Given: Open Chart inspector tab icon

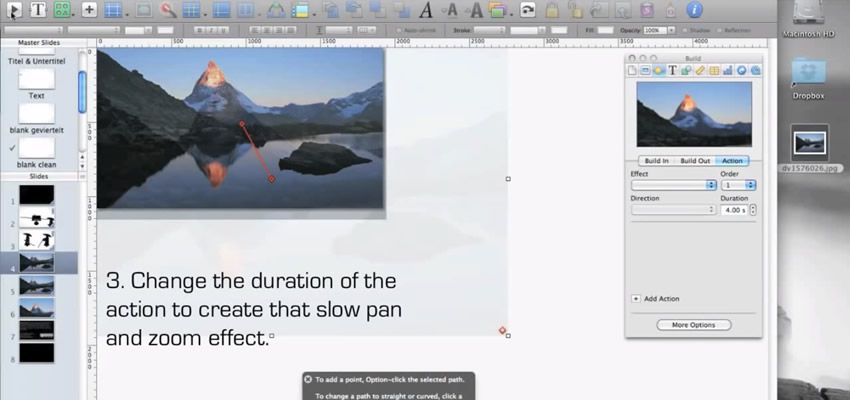Looking at the screenshot, I should 727,70.
